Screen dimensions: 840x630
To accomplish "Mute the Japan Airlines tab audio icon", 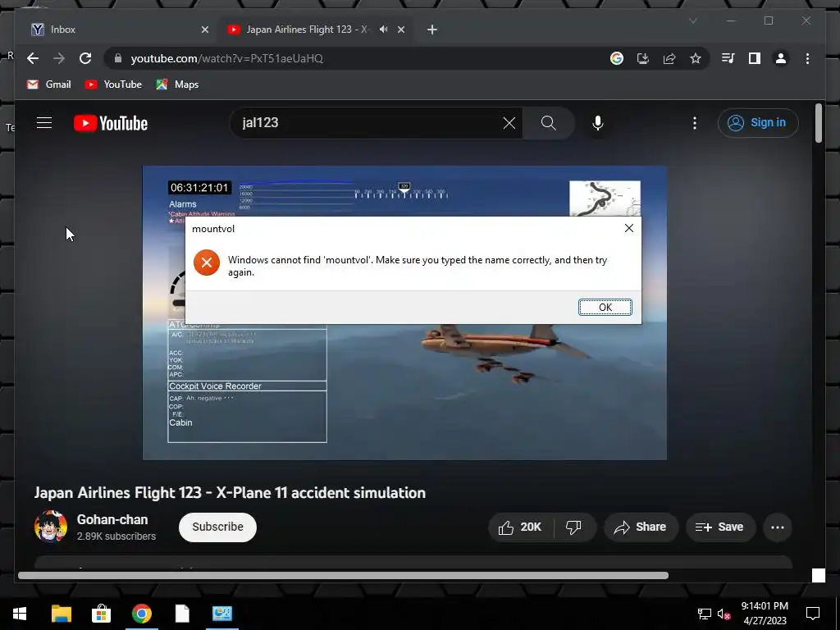I will coord(384,30).
